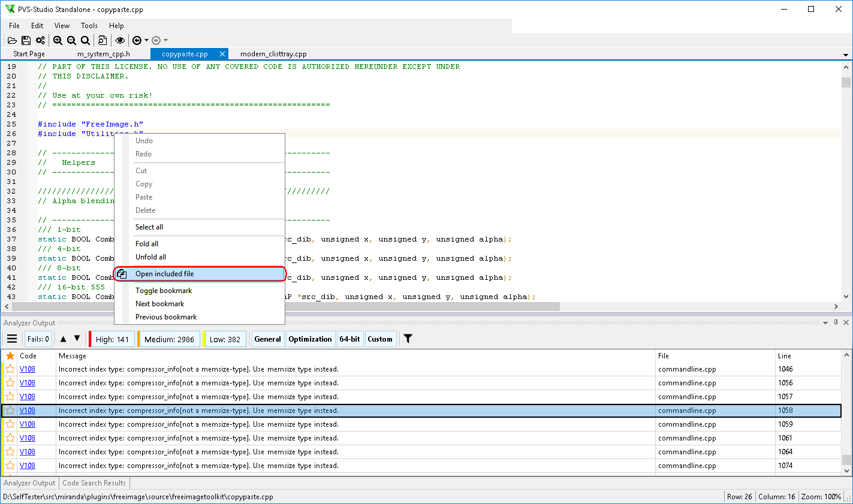This screenshot has height=504, width=853.
Task: Open settings via the gears toolbar icon
Action: click(40, 40)
